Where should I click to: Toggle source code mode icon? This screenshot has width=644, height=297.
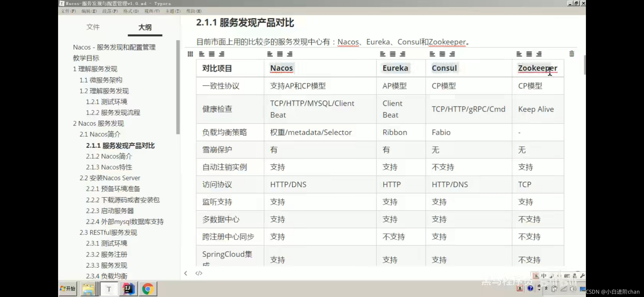[199, 273]
